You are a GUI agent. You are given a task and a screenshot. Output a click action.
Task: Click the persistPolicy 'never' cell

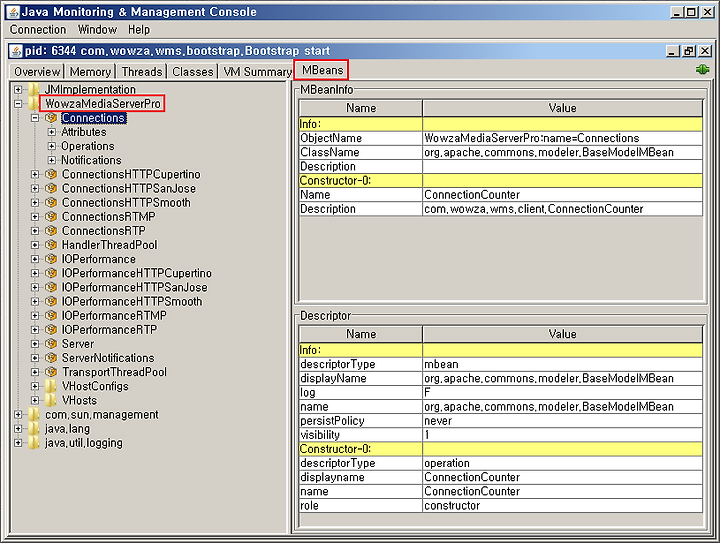click(x=562, y=421)
